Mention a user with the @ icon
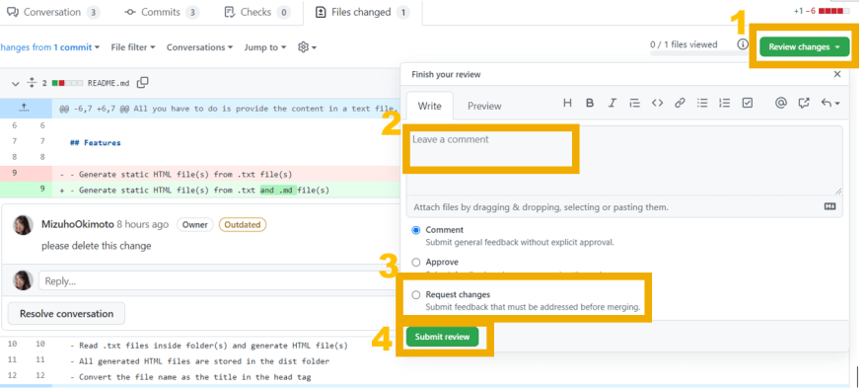Viewport: 868px width, 391px height. click(780, 103)
